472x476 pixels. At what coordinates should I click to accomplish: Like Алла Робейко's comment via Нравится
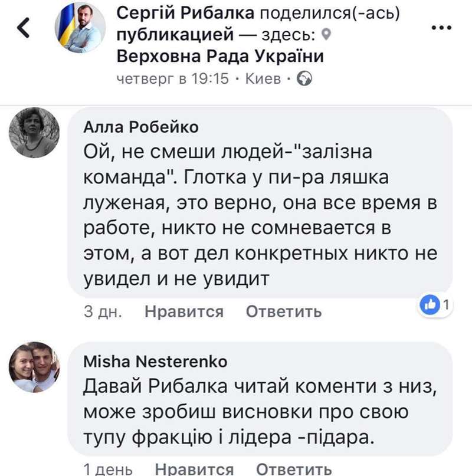click(184, 311)
